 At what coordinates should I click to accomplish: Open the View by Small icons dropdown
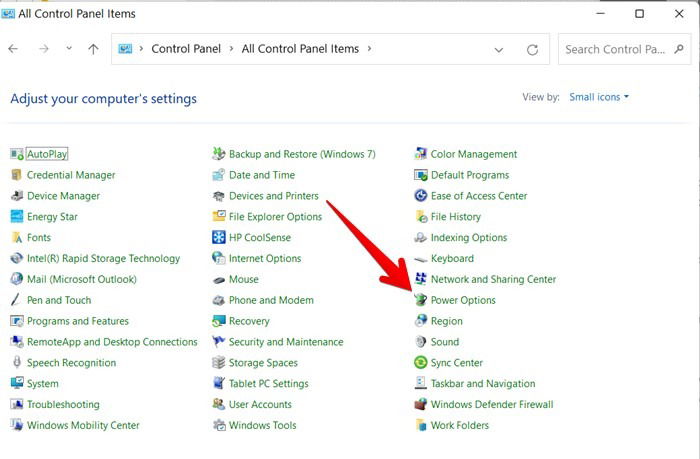click(x=599, y=97)
